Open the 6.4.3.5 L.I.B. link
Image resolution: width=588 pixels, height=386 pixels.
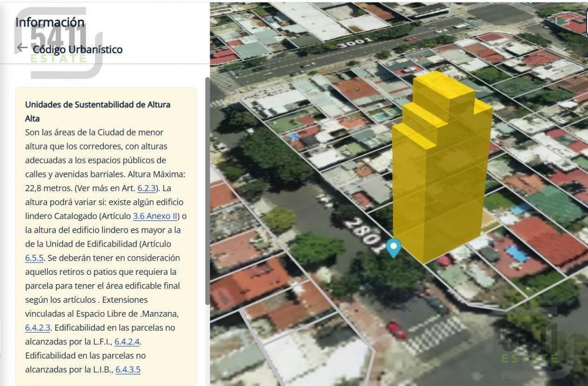pyautogui.click(x=127, y=369)
